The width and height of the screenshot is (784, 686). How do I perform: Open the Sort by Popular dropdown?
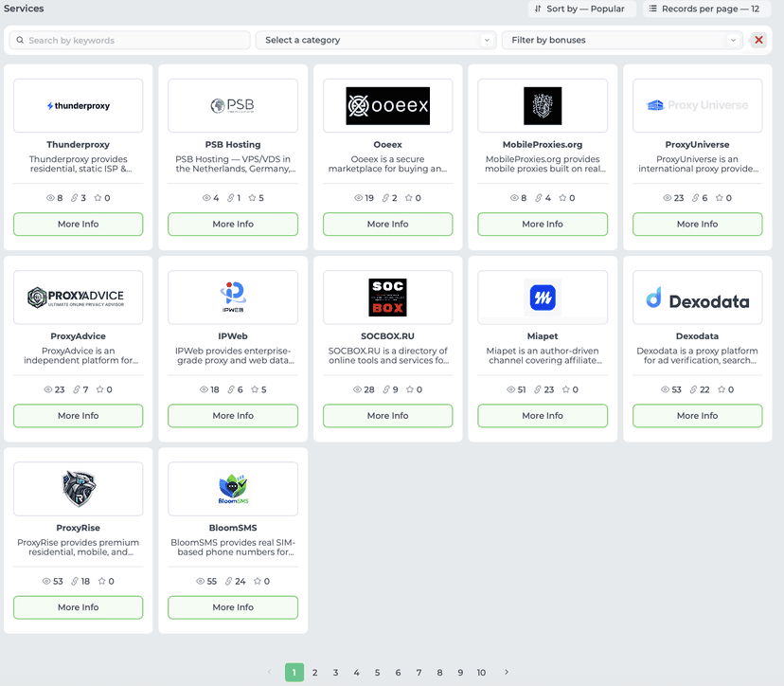click(581, 9)
